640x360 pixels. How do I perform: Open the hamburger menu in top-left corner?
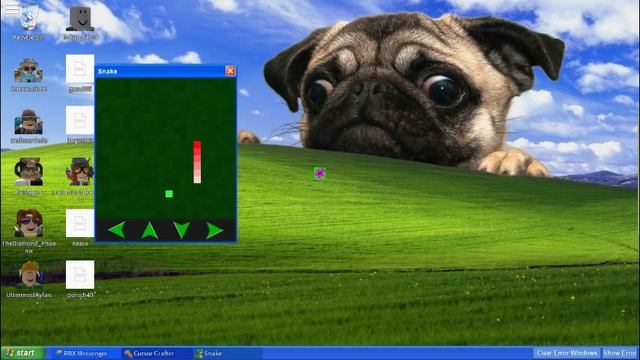coord(11,7)
